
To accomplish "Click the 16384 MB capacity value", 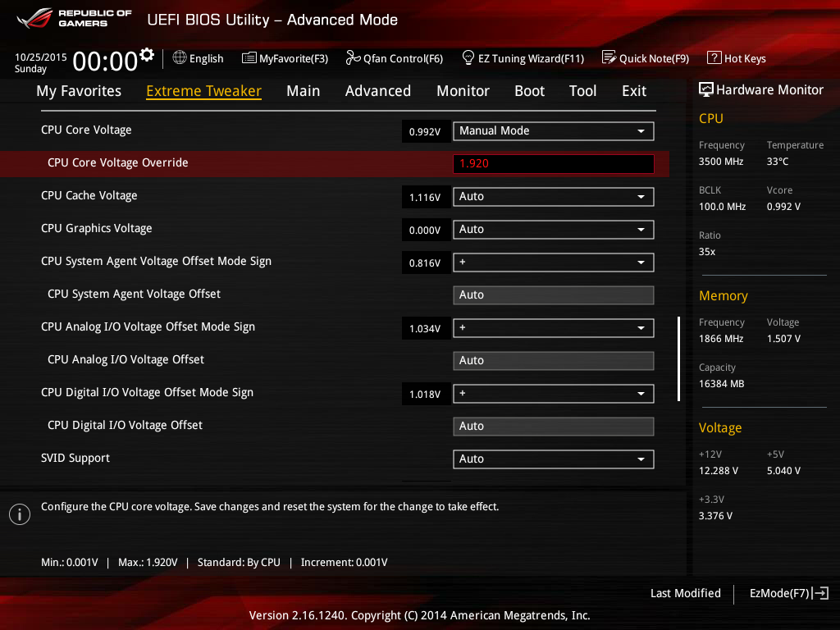I will [x=721, y=384].
